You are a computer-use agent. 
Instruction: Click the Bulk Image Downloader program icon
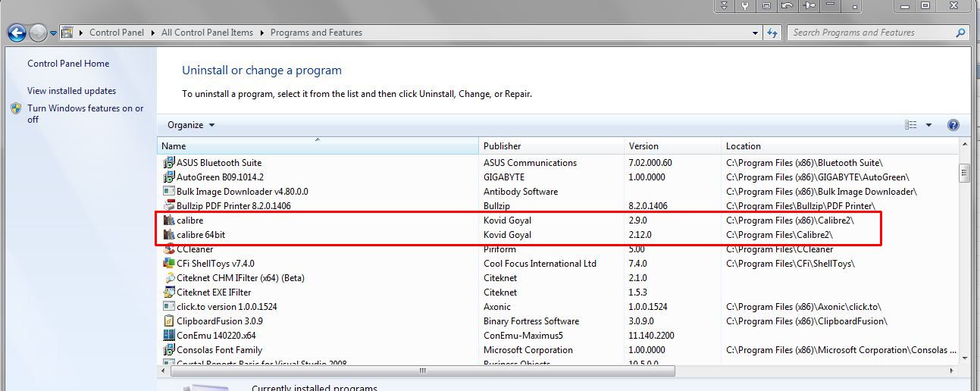point(169,192)
